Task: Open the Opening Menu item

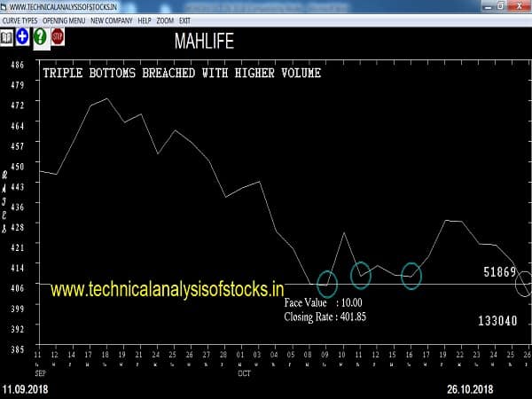Action: tap(65, 20)
